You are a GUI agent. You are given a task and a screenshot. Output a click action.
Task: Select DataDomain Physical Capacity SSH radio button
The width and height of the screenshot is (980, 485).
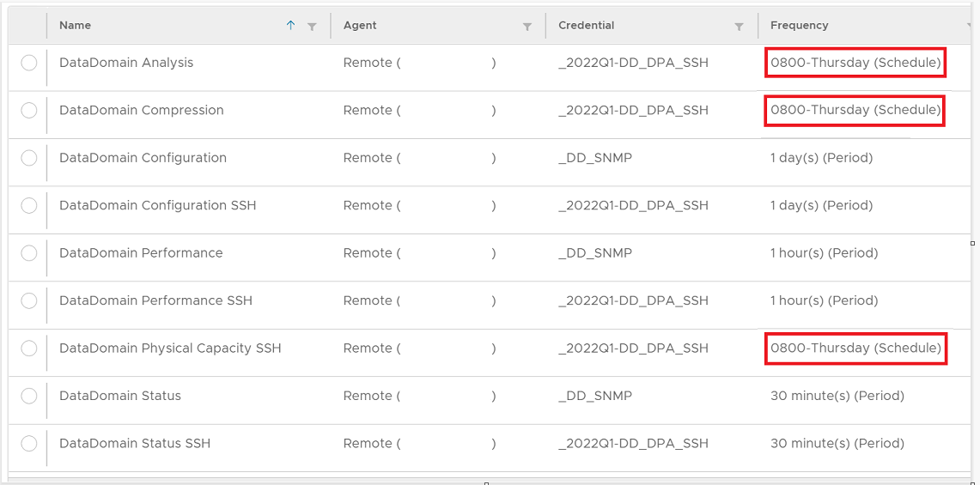28,349
